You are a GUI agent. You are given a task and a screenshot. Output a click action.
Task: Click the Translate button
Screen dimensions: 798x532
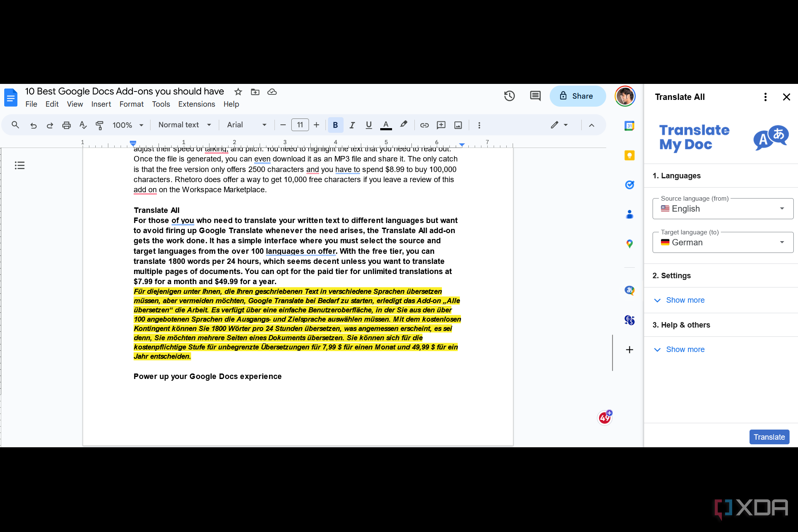[x=769, y=437]
